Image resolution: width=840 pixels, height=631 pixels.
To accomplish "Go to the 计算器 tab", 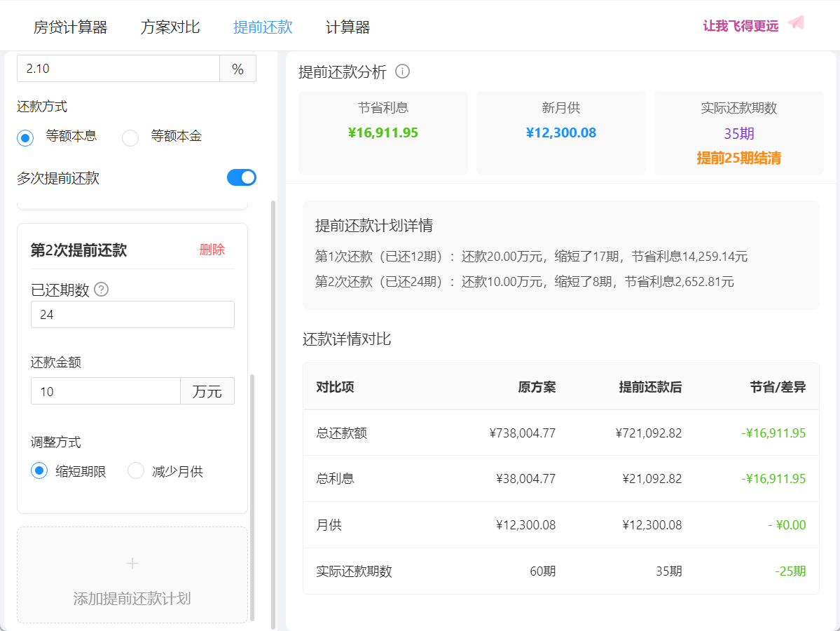I will tap(347, 27).
